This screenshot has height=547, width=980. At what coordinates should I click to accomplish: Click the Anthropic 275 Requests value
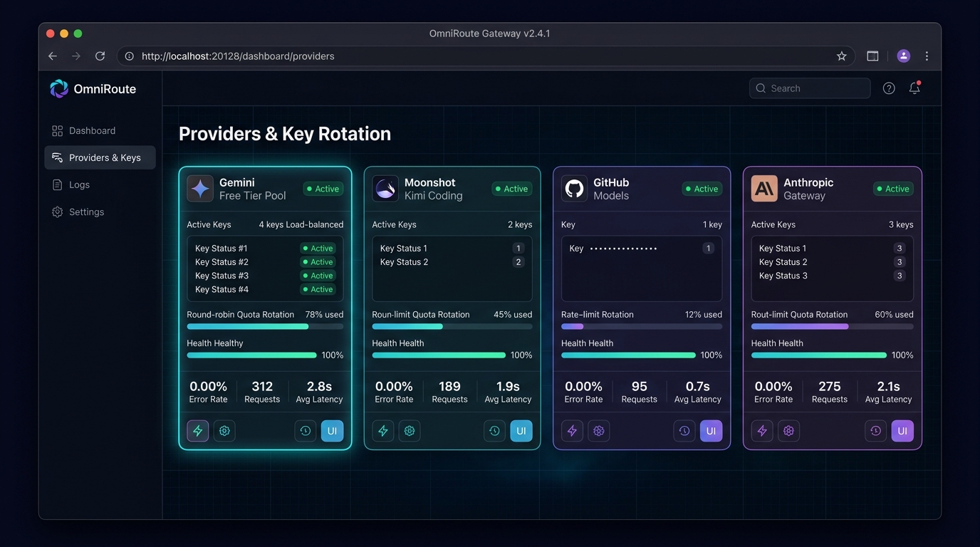[830, 387]
